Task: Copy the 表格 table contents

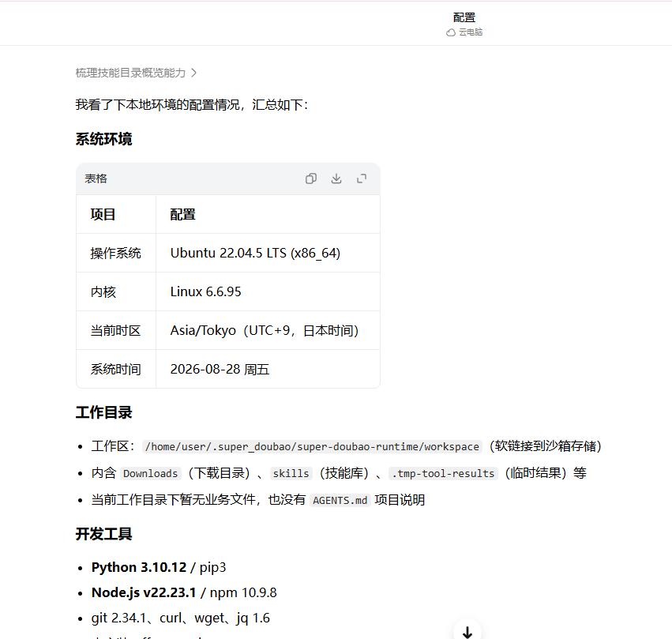Action: click(310, 179)
